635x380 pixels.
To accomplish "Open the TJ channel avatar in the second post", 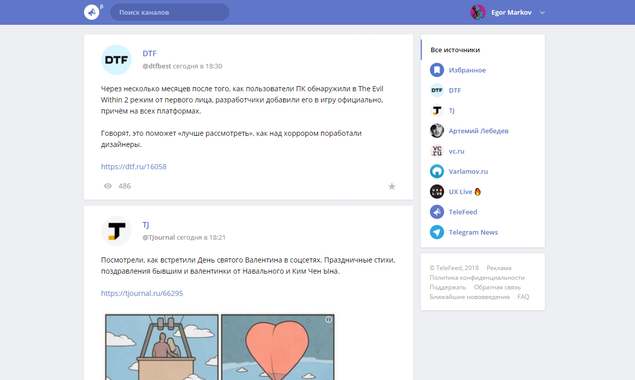I will coord(116,231).
